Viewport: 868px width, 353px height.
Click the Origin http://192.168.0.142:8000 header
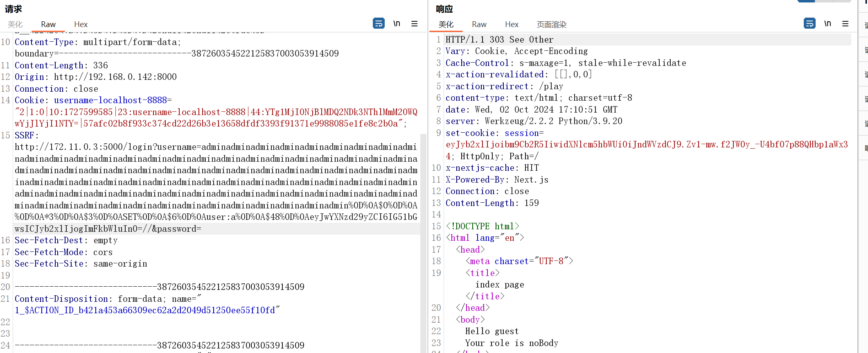pyautogui.click(x=96, y=77)
